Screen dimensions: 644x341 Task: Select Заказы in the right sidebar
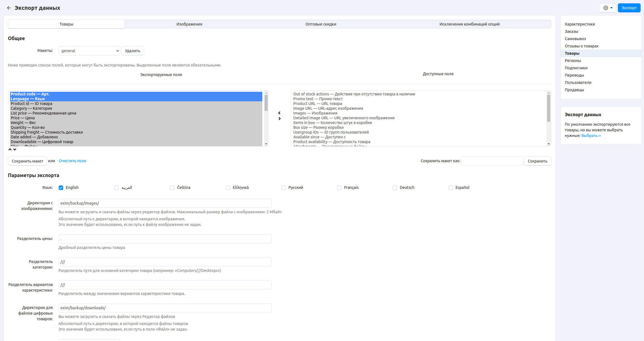(x=571, y=31)
